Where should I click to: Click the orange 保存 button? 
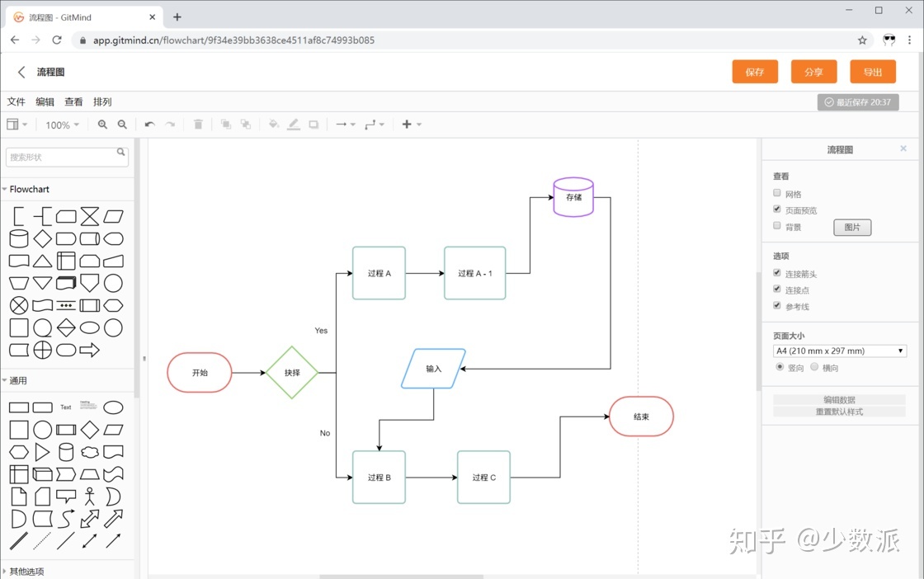[x=755, y=72]
